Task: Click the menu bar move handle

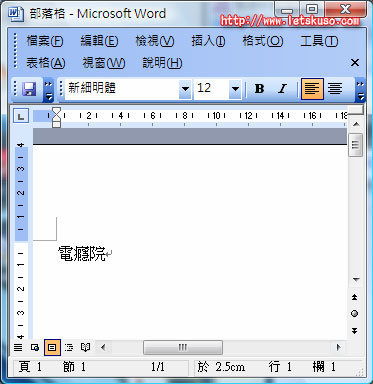Action: 15,51
